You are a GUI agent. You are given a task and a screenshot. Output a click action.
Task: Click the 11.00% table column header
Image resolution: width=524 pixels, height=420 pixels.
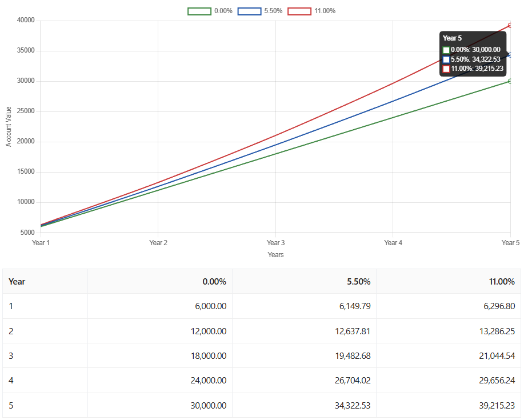[502, 282]
